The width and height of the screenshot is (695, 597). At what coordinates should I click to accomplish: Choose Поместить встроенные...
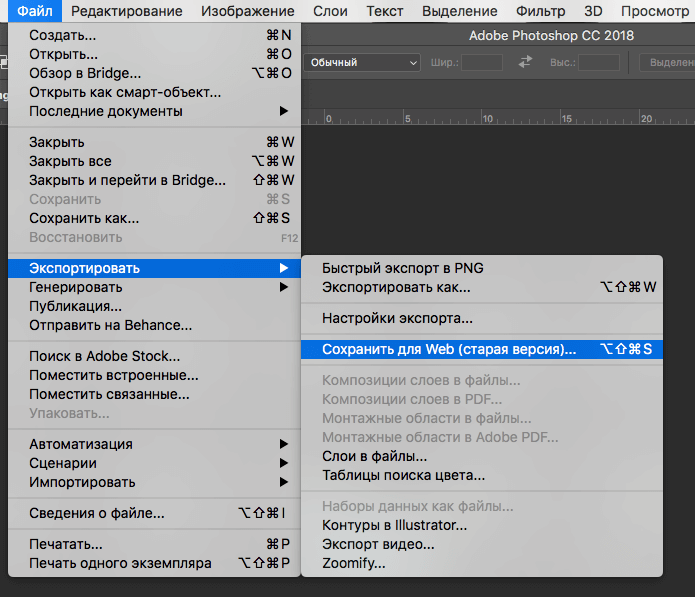[154, 375]
